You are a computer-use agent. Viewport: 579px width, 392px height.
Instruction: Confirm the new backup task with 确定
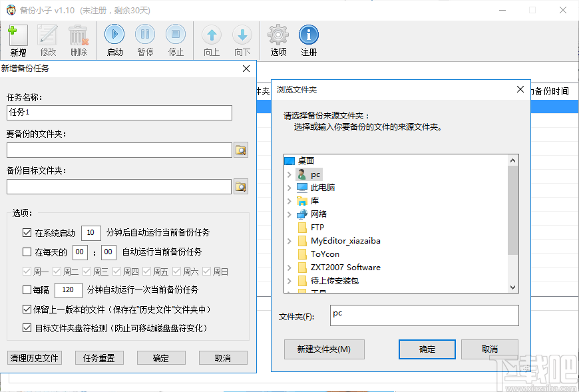(x=161, y=358)
